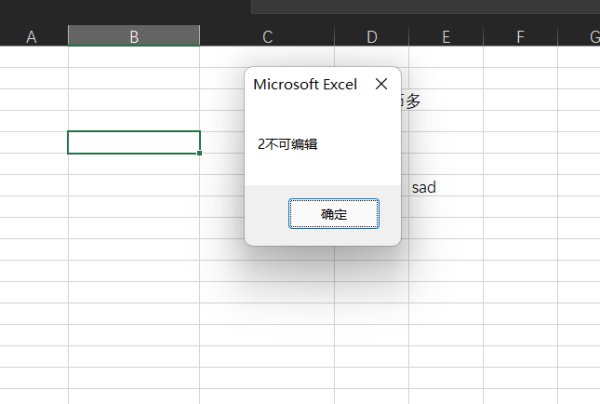Click the 'Microsoft Excel' dialog title
The image size is (600, 404).
pyautogui.click(x=305, y=84)
